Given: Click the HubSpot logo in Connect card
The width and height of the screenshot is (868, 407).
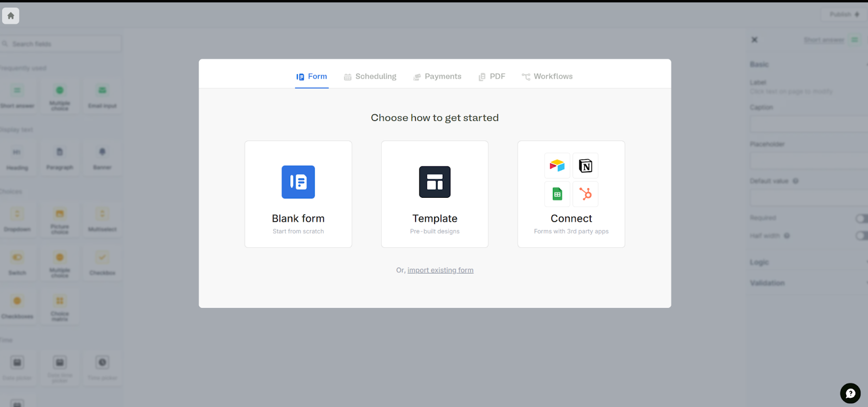Looking at the screenshot, I should coord(585,194).
